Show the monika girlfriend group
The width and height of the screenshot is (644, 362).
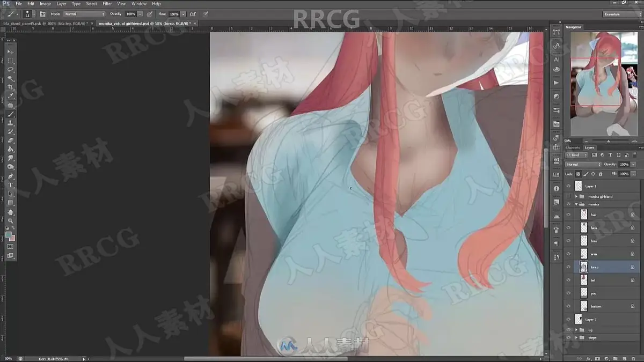568,196
